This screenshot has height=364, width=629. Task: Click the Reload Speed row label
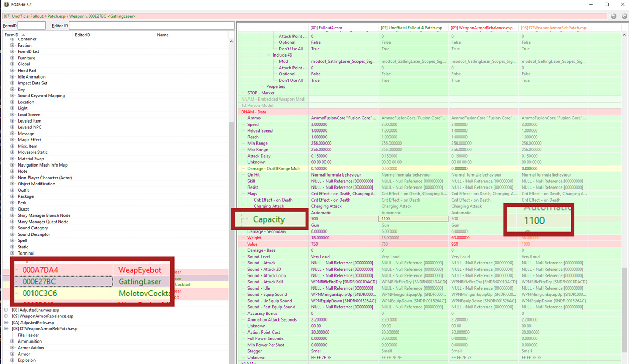(x=260, y=130)
